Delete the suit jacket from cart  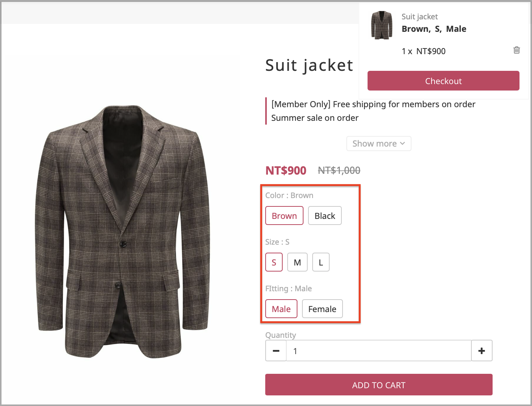click(x=516, y=50)
